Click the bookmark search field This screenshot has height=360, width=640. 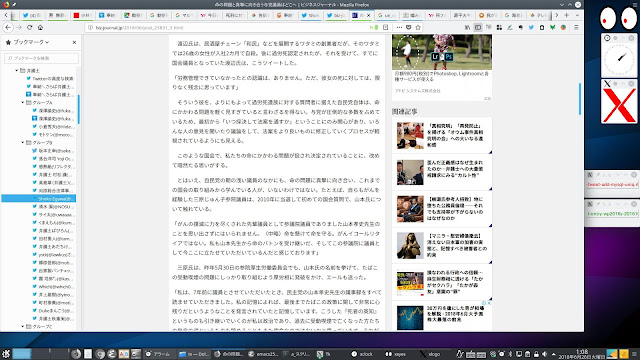(41, 58)
